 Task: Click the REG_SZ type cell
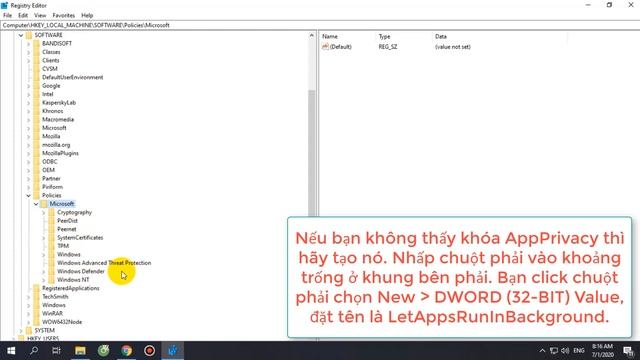tap(388, 47)
